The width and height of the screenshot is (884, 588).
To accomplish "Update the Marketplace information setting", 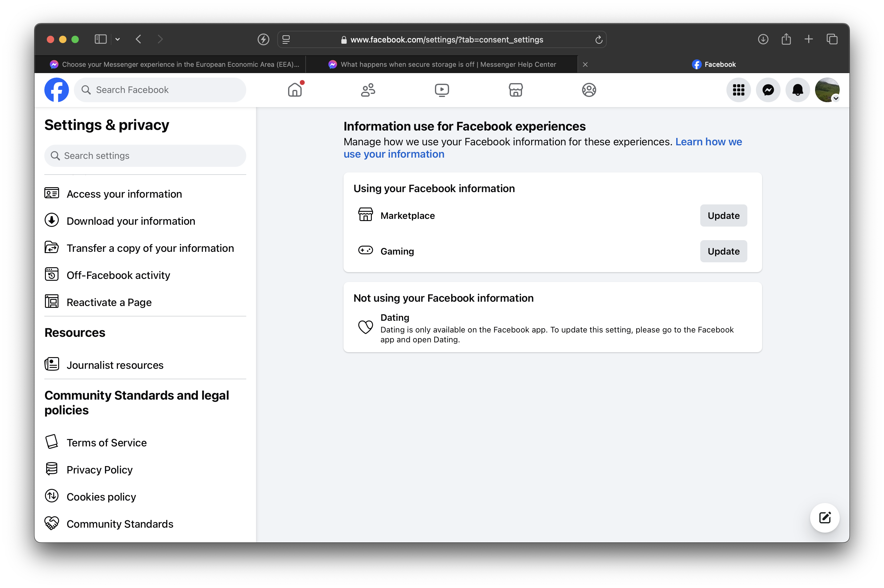I will [x=723, y=215].
